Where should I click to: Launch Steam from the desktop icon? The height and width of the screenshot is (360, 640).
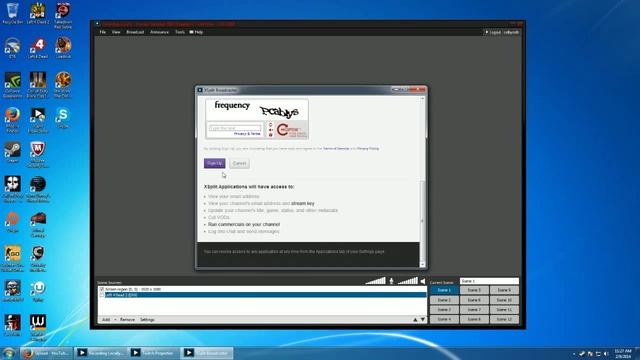tap(12, 152)
